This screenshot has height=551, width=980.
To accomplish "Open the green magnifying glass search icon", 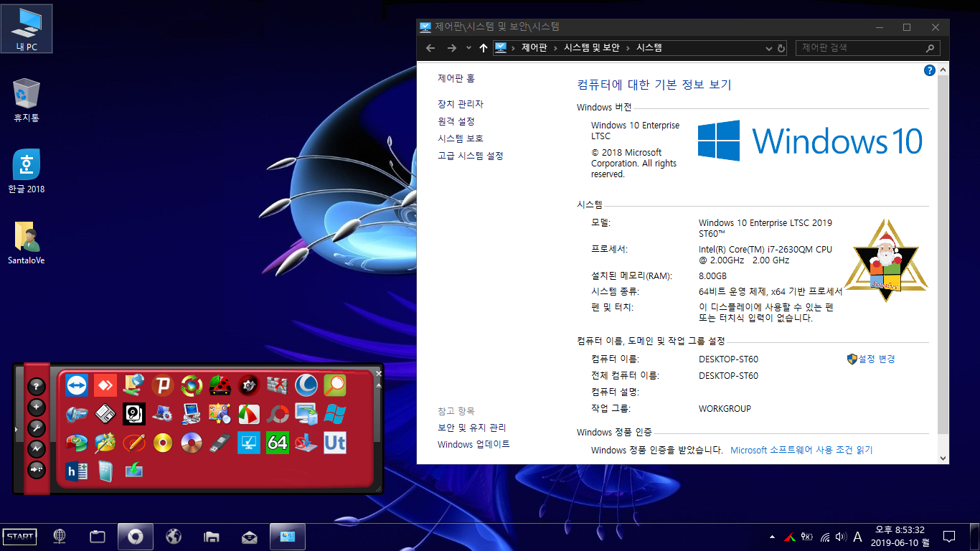I will 335,386.
